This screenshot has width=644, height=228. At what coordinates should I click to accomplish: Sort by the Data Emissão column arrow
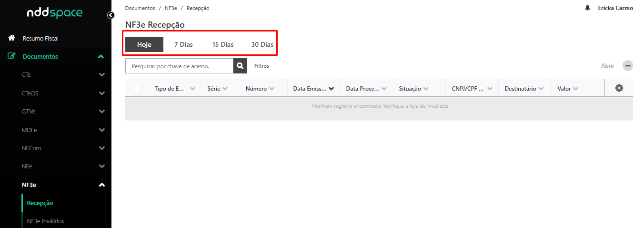tap(331, 89)
